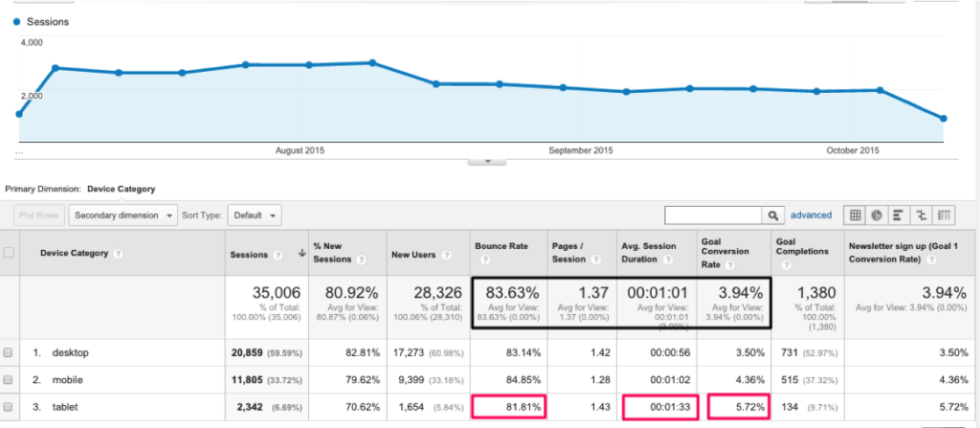Click the tablet device category row label
The image size is (980, 428).
pos(65,407)
